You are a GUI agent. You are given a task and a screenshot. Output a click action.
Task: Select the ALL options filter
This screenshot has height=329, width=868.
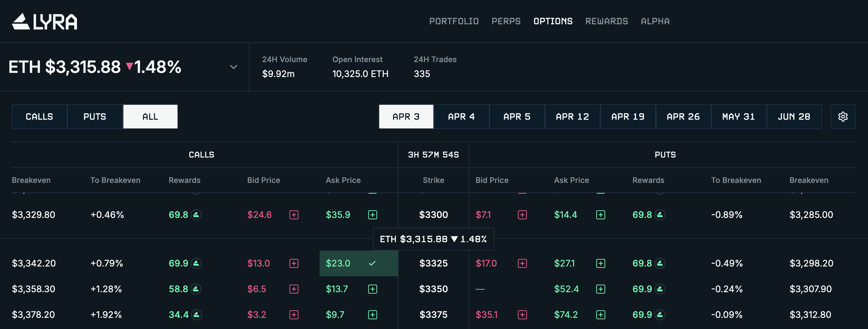tap(150, 117)
